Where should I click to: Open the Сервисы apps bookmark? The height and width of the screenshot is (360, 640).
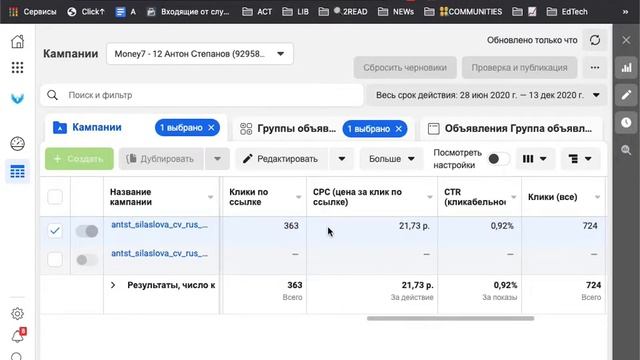(33, 12)
